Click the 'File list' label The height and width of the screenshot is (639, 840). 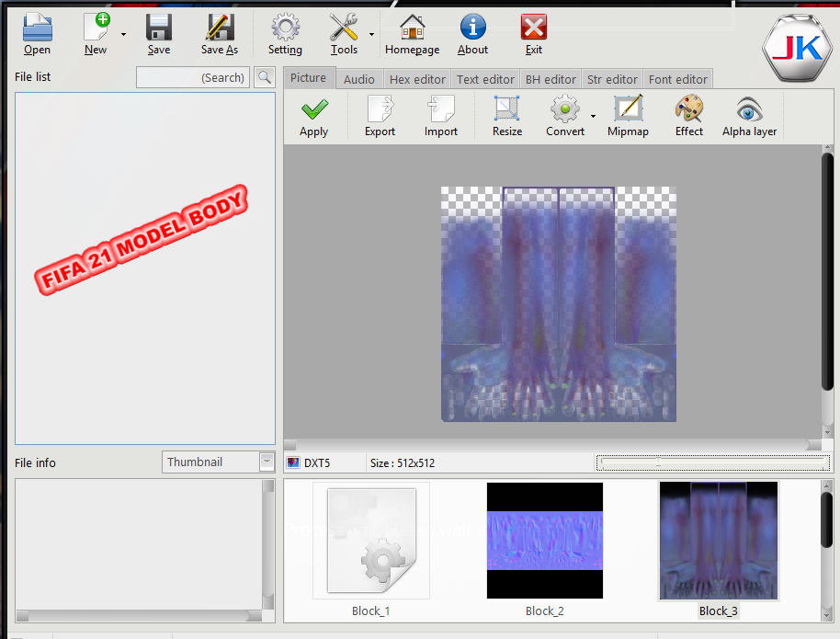pyautogui.click(x=33, y=76)
